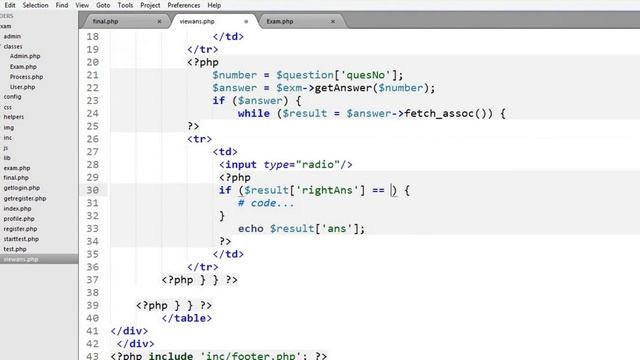Open the Project menu
The width and height of the screenshot is (640, 360).
coord(150,5)
